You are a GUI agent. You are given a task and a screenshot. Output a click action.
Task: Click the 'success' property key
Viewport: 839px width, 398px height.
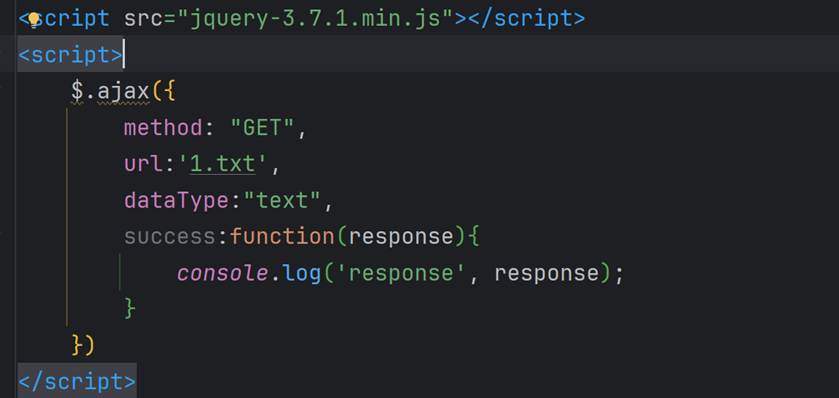click(170, 236)
